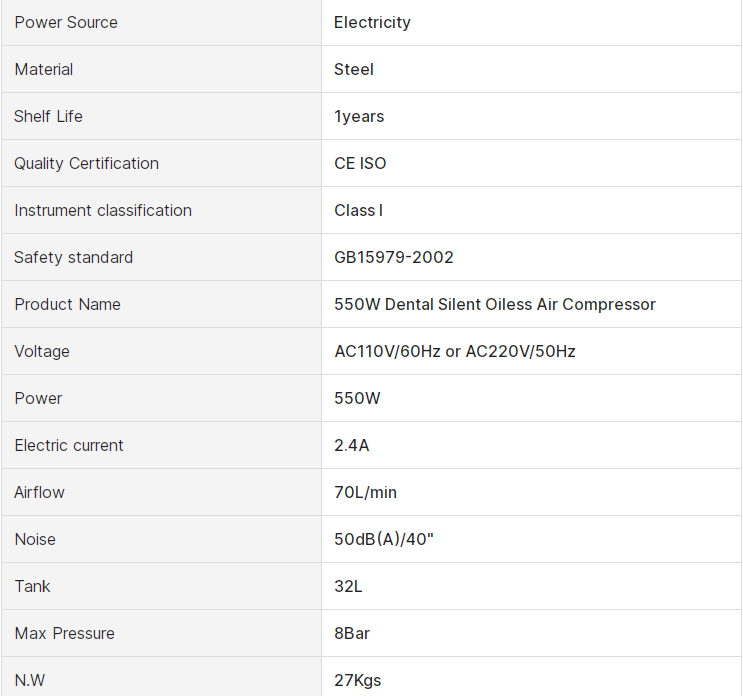Select the 32L tank value
This screenshot has width=743, height=696.
tap(348, 586)
